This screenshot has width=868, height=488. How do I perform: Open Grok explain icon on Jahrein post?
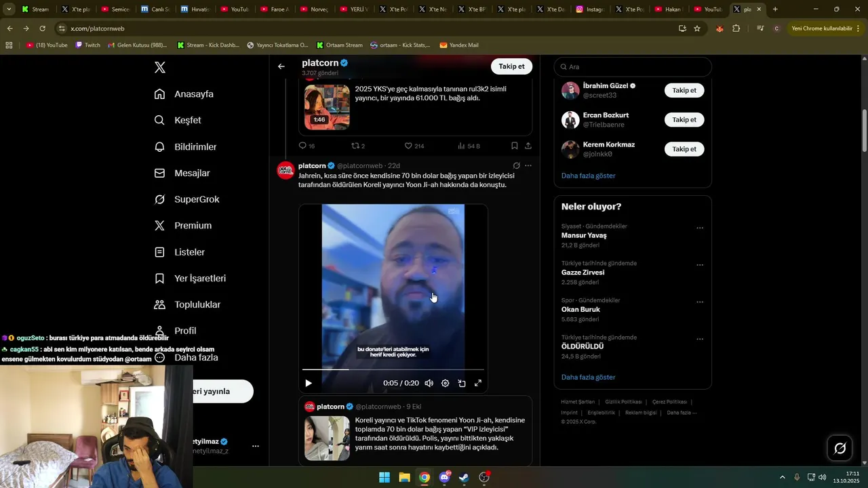point(516,165)
